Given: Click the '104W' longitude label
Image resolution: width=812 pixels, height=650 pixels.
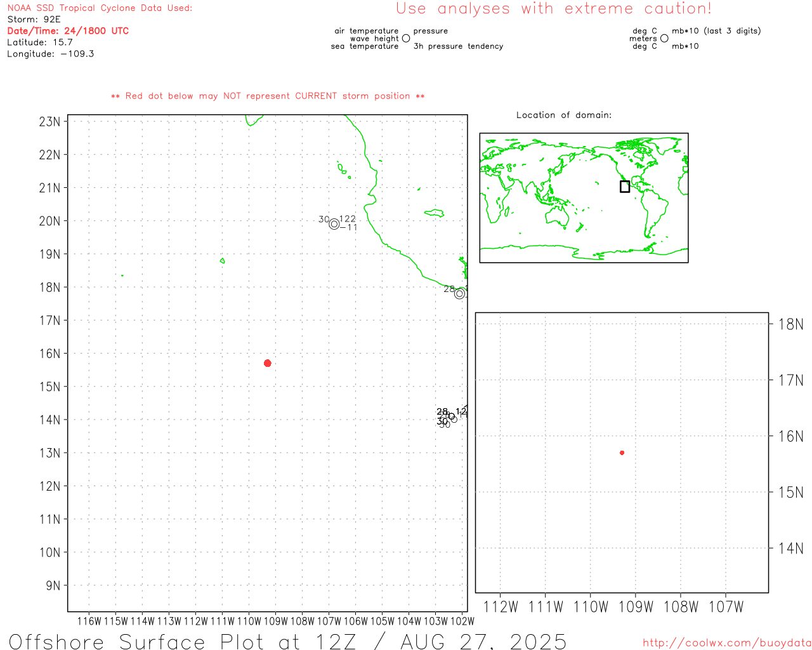Looking at the screenshot, I should click(409, 621).
